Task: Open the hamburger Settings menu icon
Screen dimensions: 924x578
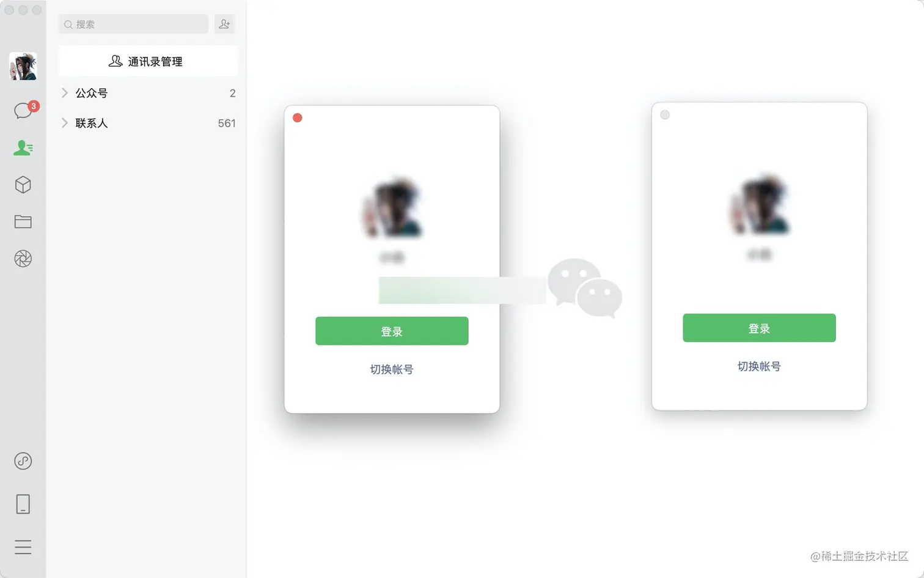Action: [23, 547]
